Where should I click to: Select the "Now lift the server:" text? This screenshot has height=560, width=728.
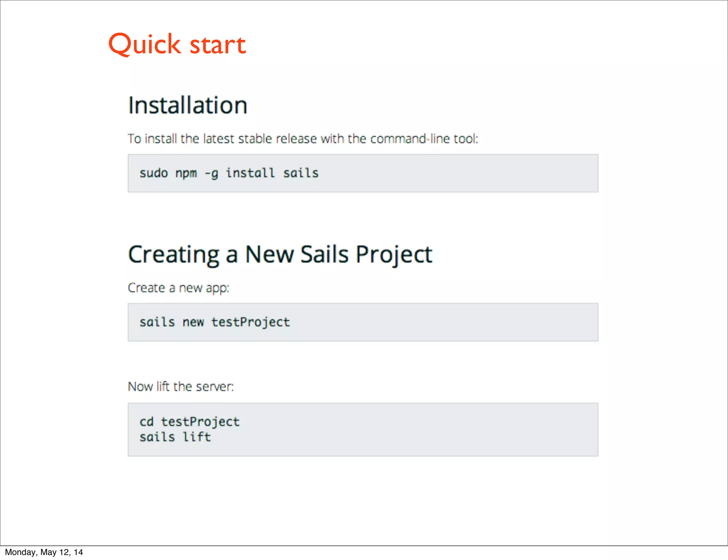(x=181, y=387)
